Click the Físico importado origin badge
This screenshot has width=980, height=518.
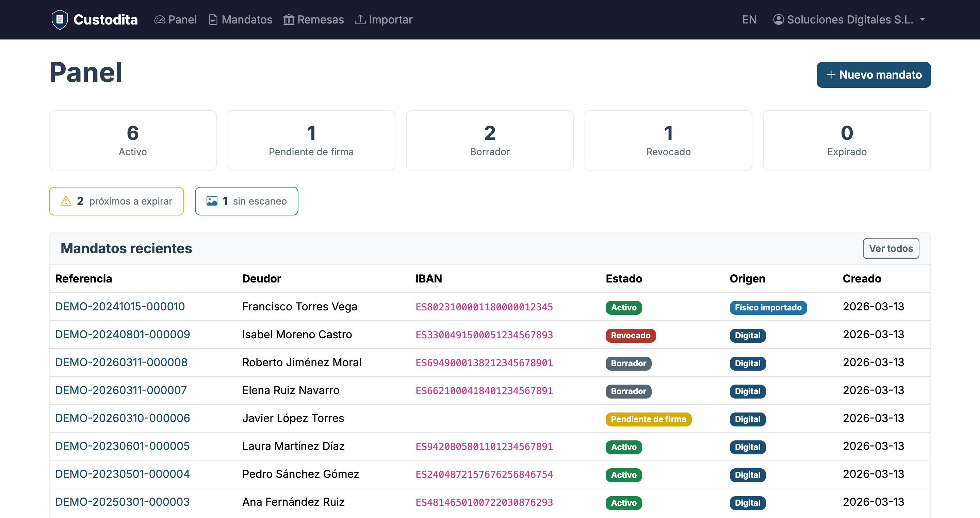[768, 307]
